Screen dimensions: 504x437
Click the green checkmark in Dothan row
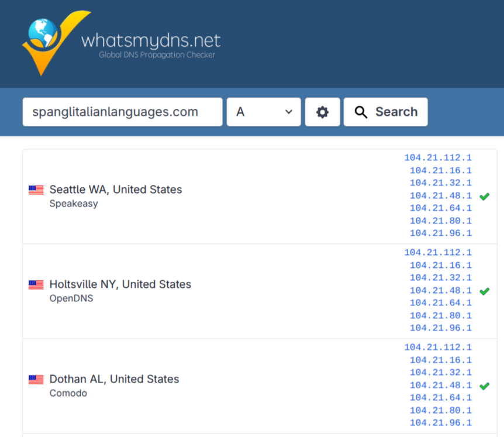coord(484,386)
